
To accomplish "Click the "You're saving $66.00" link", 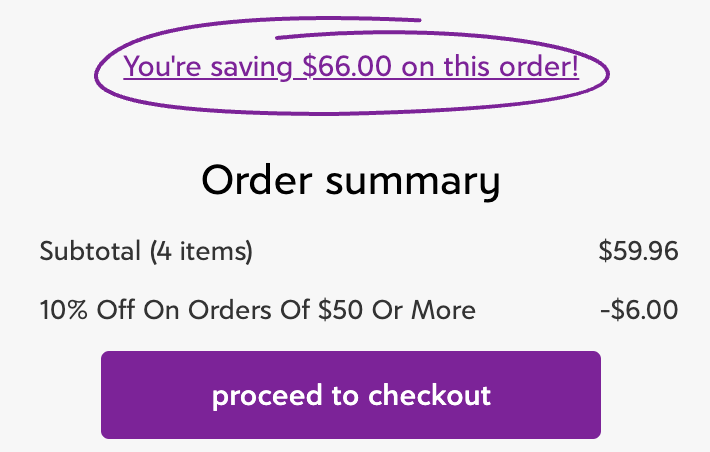I will (350, 68).
